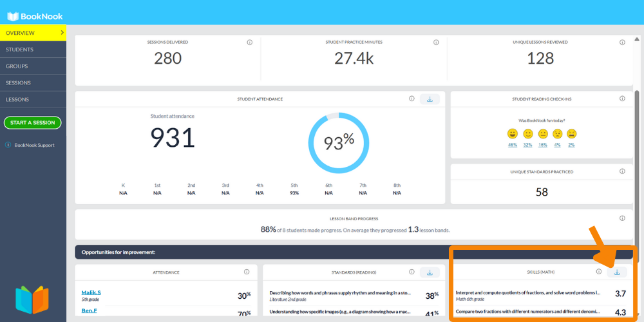The image size is (644, 322).
Task: Open the Lessons section
Action: click(x=33, y=99)
